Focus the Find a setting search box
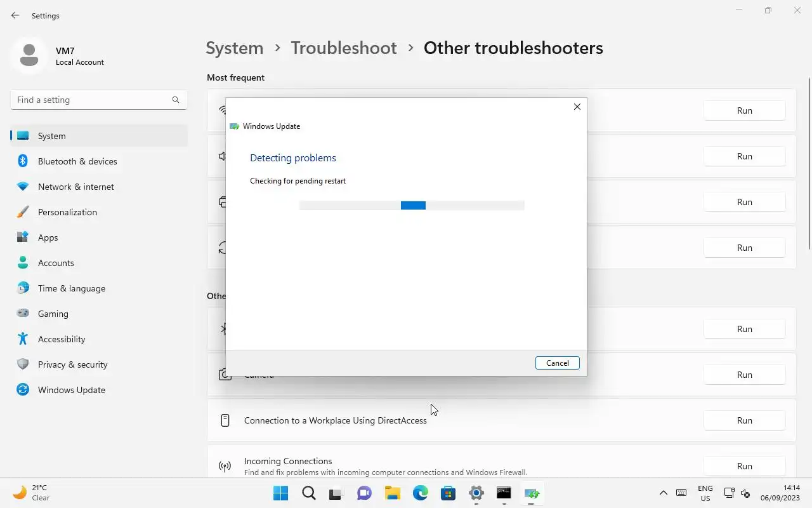The image size is (812, 508). [x=99, y=100]
